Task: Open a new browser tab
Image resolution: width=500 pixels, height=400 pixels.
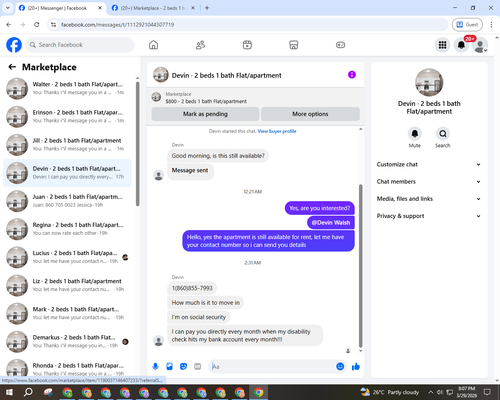Action: click(x=207, y=8)
